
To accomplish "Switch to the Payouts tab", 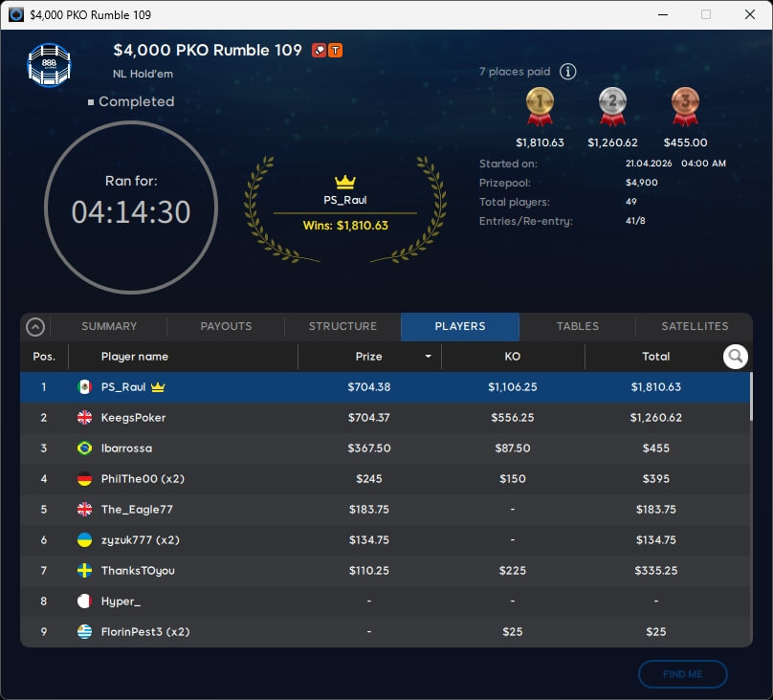I will 226,327.
